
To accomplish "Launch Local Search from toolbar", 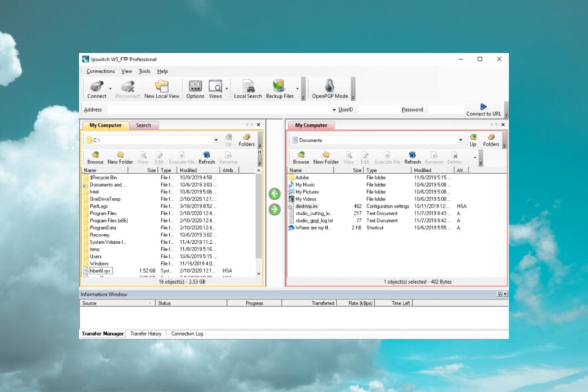I will click(248, 90).
